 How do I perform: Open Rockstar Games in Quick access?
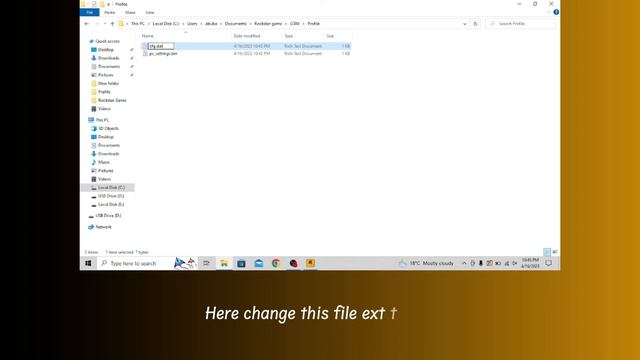pyautogui.click(x=112, y=100)
